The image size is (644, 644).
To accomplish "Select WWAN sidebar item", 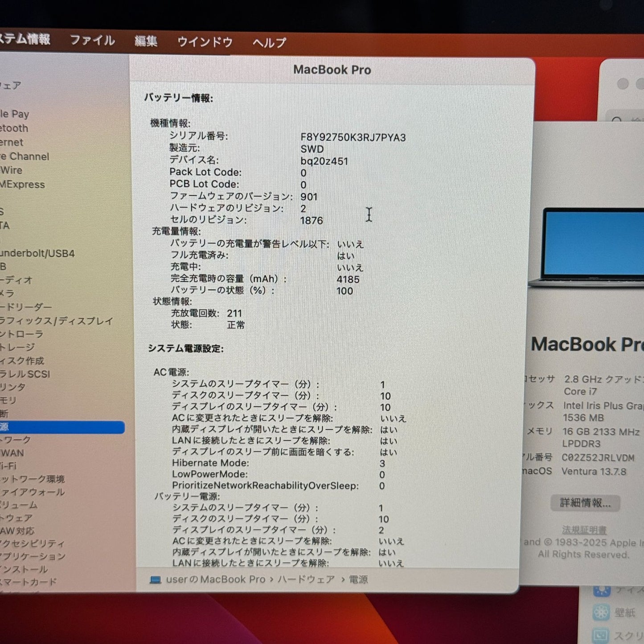I will pos(12,453).
